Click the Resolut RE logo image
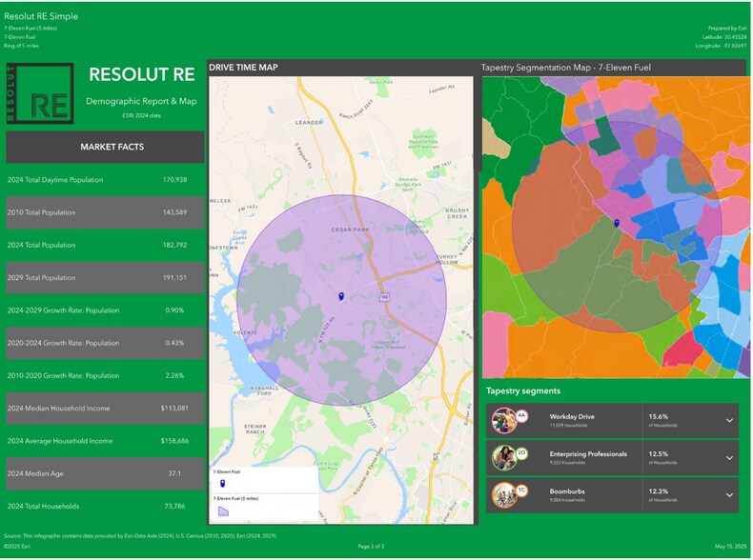The width and height of the screenshot is (753, 560). (x=40, y=93)
